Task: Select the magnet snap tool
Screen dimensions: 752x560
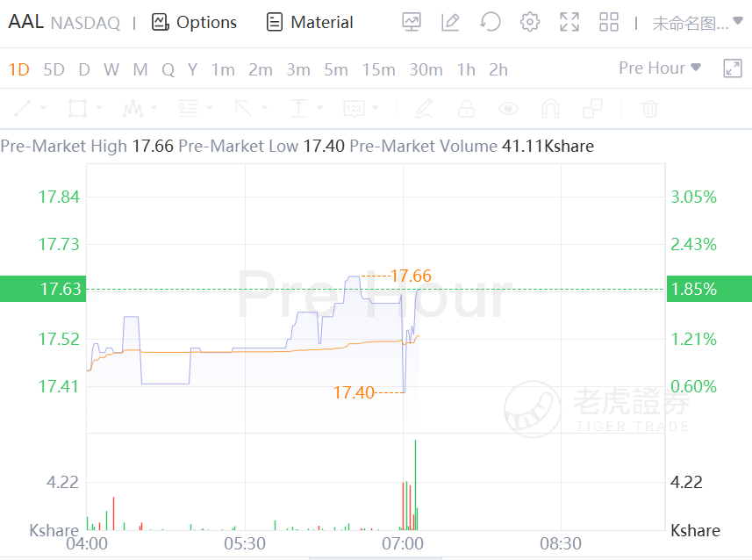Action: point(550,109)
